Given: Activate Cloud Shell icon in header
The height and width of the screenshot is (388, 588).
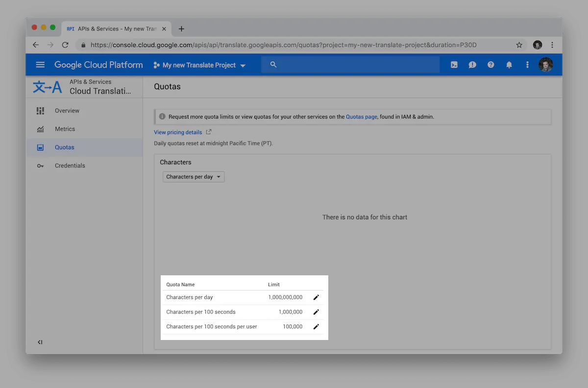Looking at the screenshot, I should click(x=454, y=65).
